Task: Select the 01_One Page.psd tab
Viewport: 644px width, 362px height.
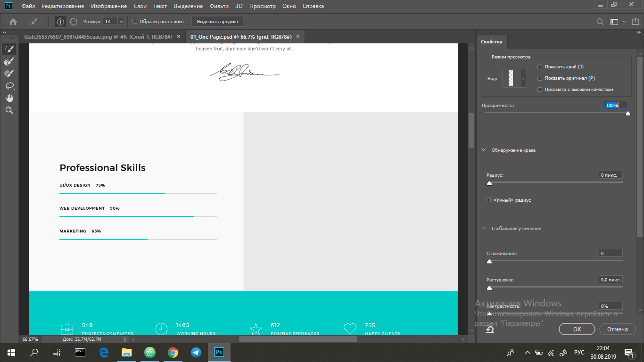Action: point(241,36)
